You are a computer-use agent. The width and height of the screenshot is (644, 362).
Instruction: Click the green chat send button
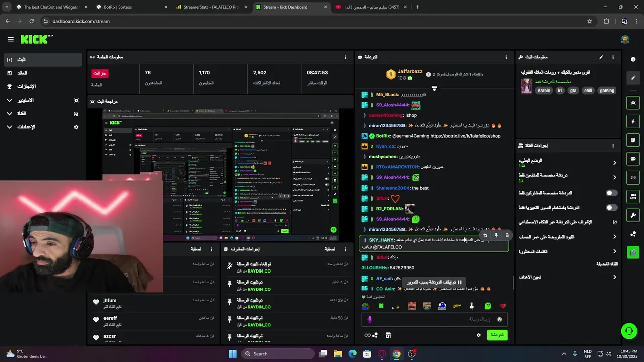pos(497,335)
